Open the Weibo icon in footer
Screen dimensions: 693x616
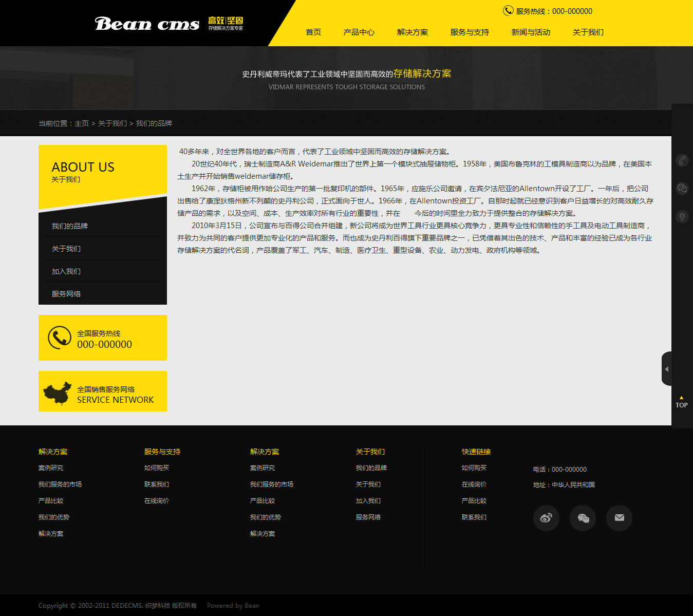(546, 518)
